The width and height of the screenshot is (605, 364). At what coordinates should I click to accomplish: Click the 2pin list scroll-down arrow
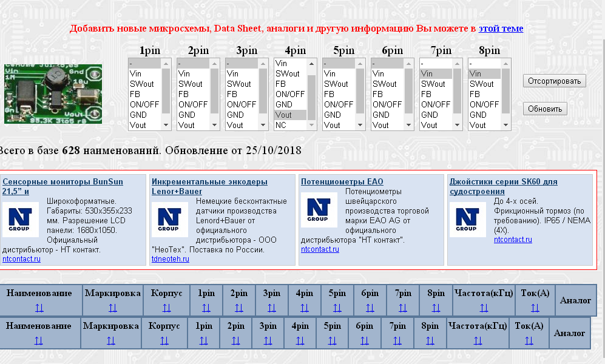[x=215, y=125]
